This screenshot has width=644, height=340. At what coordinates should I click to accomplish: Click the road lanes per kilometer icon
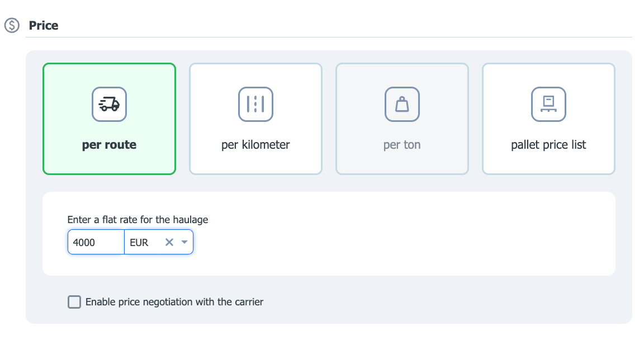click(x=255, y=105)
